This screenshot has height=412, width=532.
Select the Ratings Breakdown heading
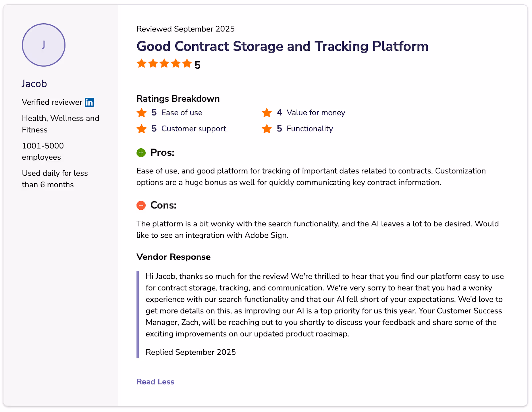(178, 99)
